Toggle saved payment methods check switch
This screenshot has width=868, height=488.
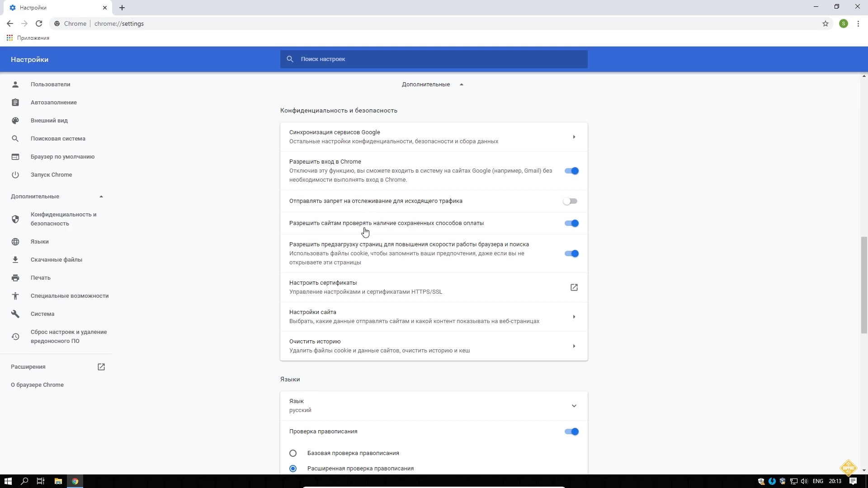571,223
